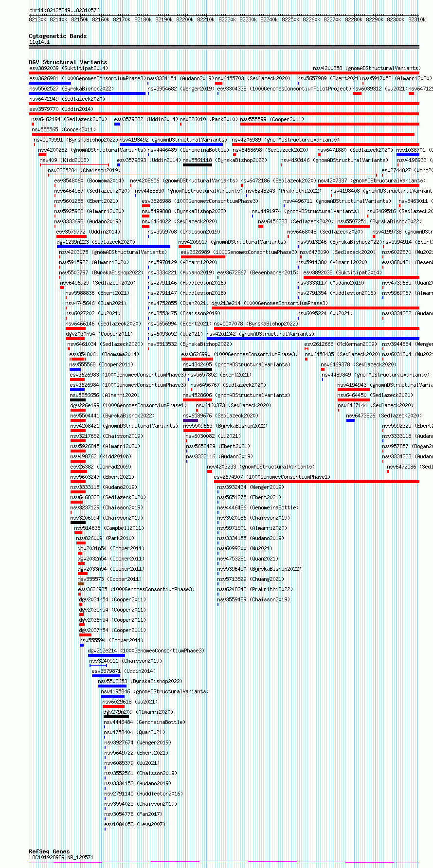Click esv26382 (Conrad2009) label
The image size is (433, 868).
(x=101, y=467)
